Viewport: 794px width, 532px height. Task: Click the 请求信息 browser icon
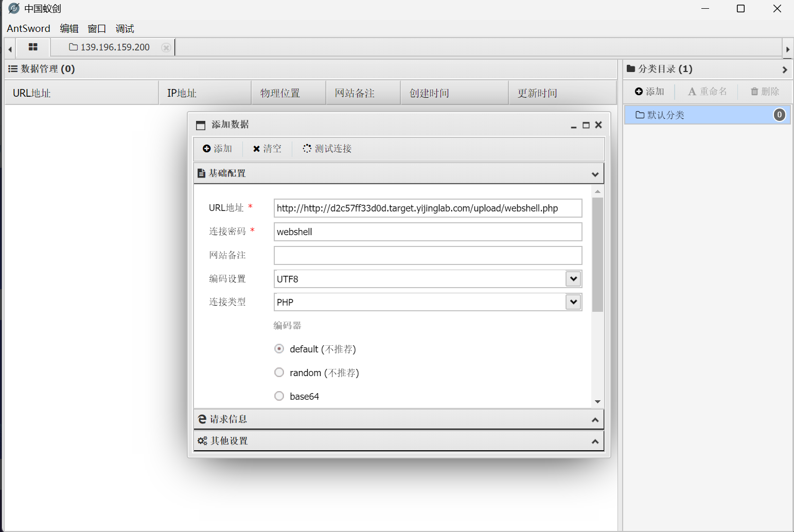pos(202,419)
